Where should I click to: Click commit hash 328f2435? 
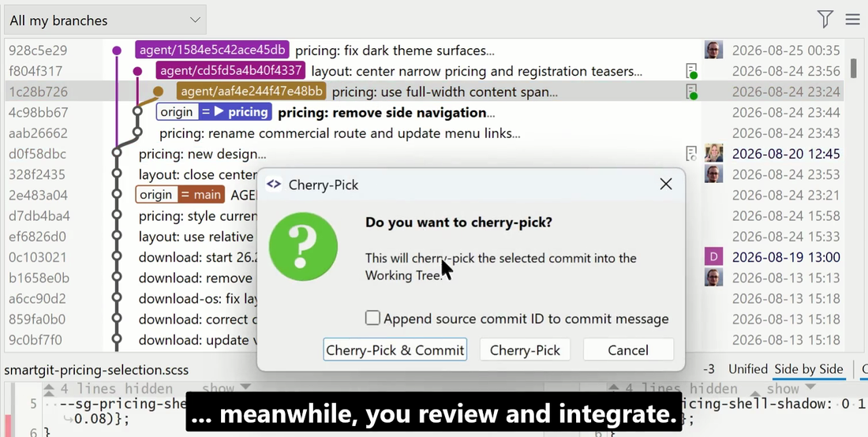pos(37,174)
